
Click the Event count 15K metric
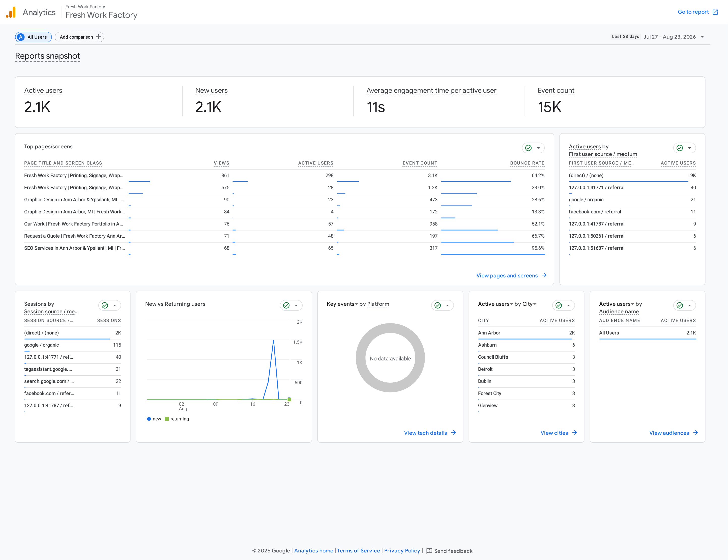tap(556, 101)
